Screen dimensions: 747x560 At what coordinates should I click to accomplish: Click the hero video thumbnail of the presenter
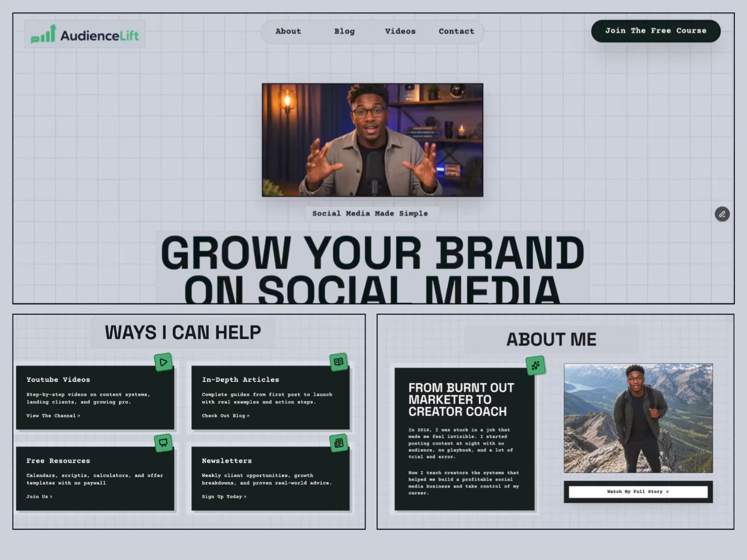pos(373,140)
